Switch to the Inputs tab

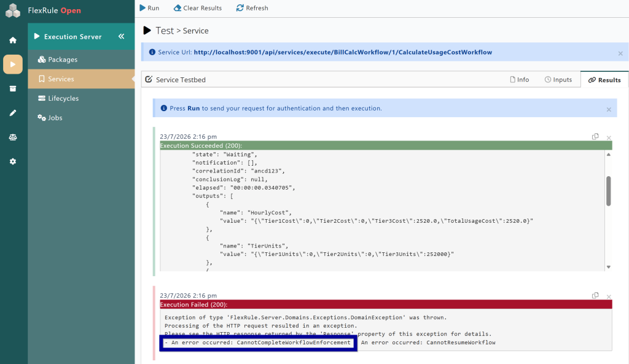[x=558, y=79]
